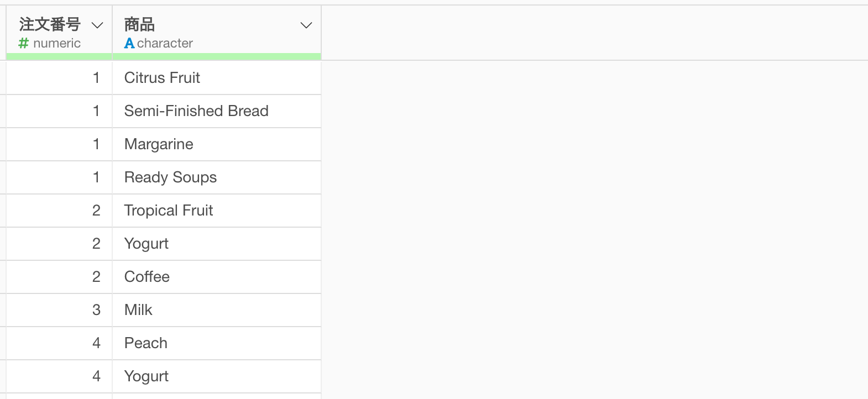Viewport: 868px width, 399px height.
Task: Click the Citrus Fruit cell
Action: coord(217,78)
